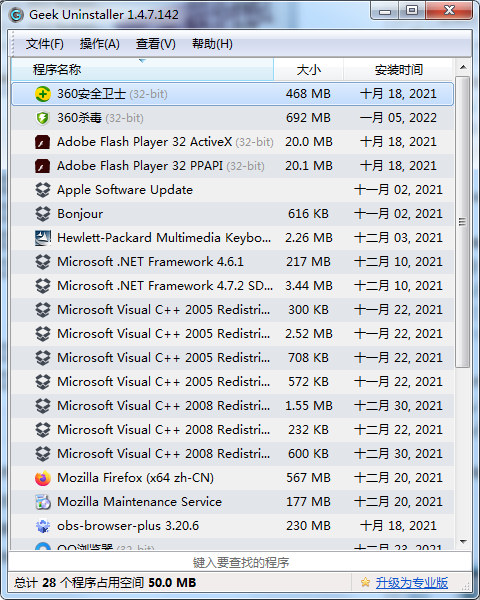
Task: Click the Mozilla Maintenance Service icon
Action: [x=43, y=502]
